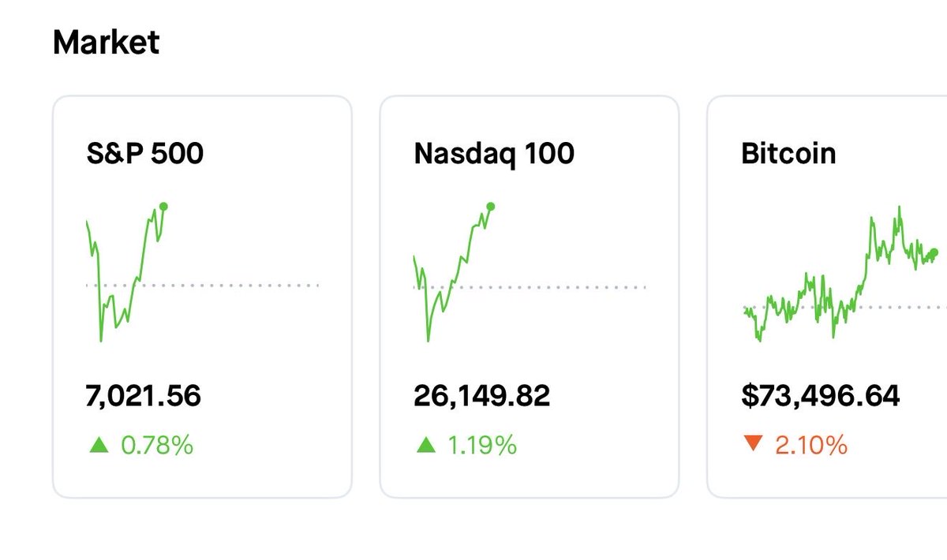Select the Nasdaq 100 title
The width and height of the screenshot is (947, 560).
tap(494, 153)
